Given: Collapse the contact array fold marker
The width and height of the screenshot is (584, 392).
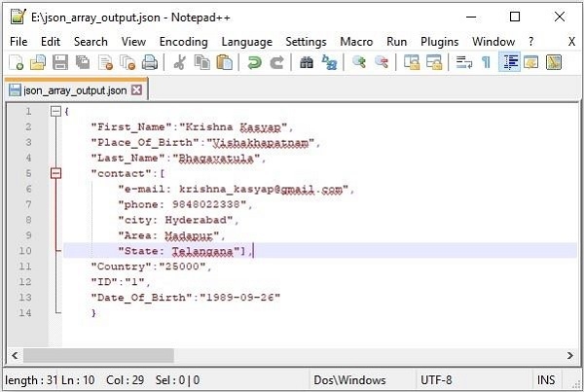Looking at the screenshot, I should tap(55, 173).
